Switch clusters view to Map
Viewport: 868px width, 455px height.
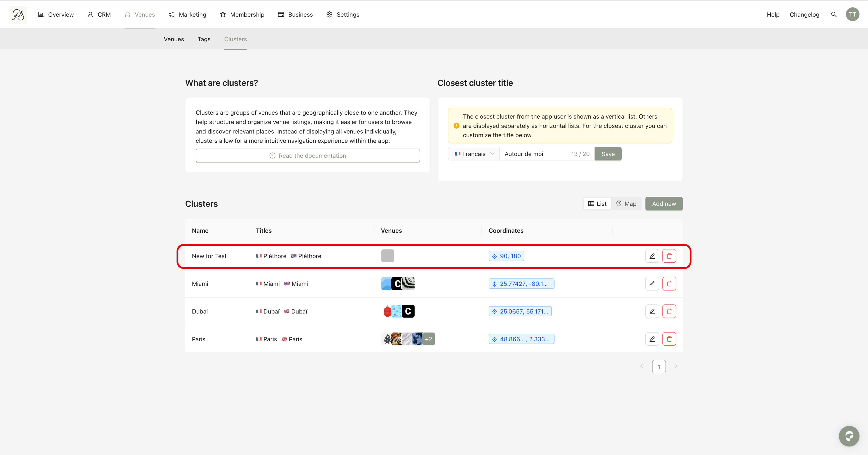pos(626,204)
